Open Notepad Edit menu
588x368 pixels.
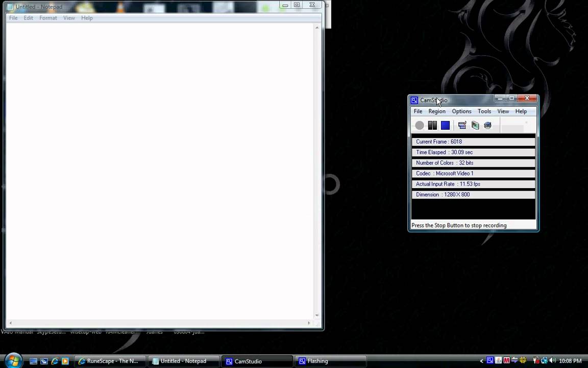(28, 18)
